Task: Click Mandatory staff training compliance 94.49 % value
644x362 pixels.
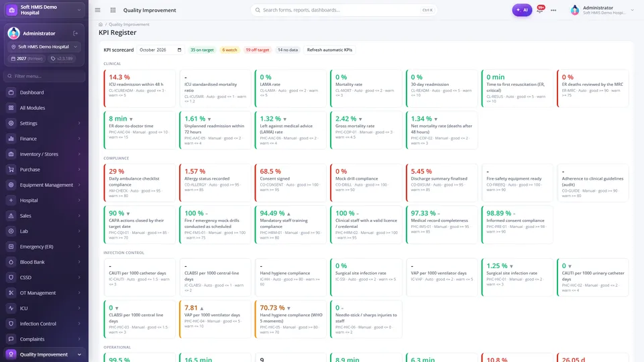Action: (x=272, y=213)
